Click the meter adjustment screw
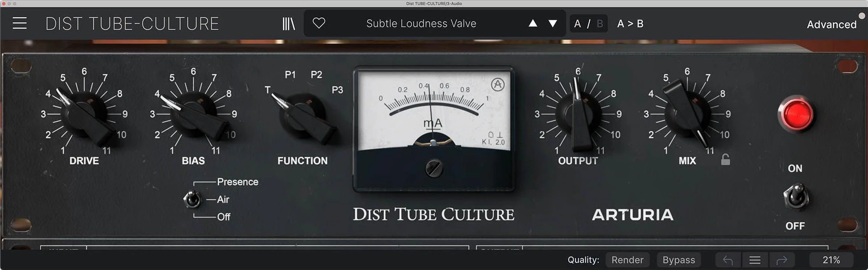The width and height of the screenshot is (868, 270). (434, 168)
